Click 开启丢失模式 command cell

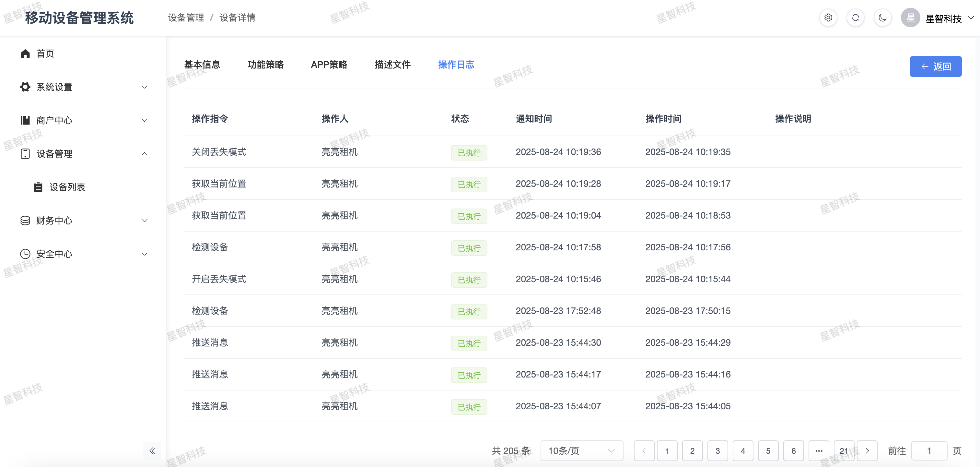[219, 279]
